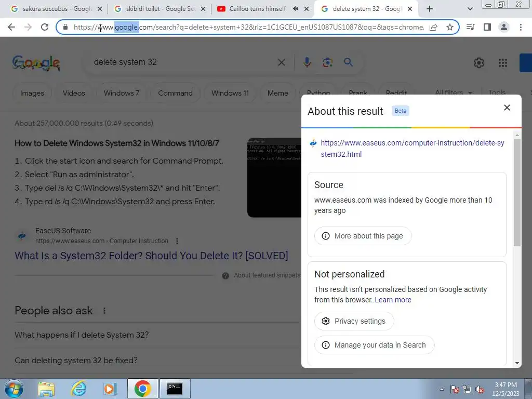The image size is (532, 399).
Task: Click the address bar URL
Action: (249, 27)
